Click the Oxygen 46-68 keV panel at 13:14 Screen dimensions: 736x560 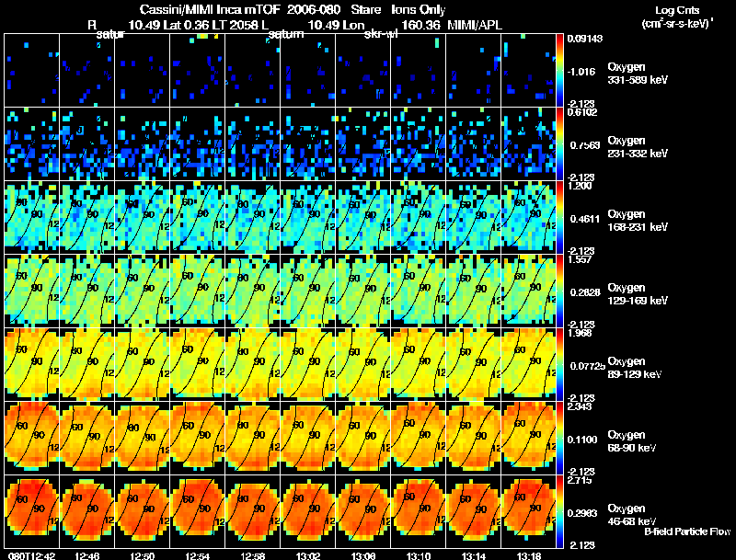tap(474, 511)
